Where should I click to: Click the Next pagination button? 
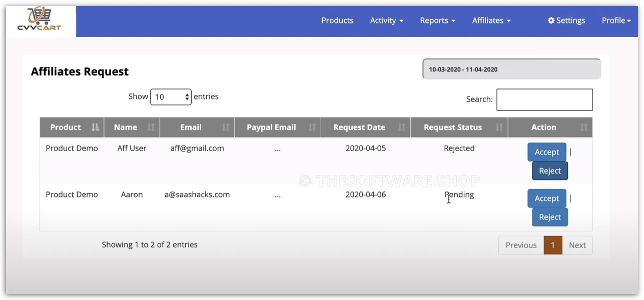click(x=577, y=245)
